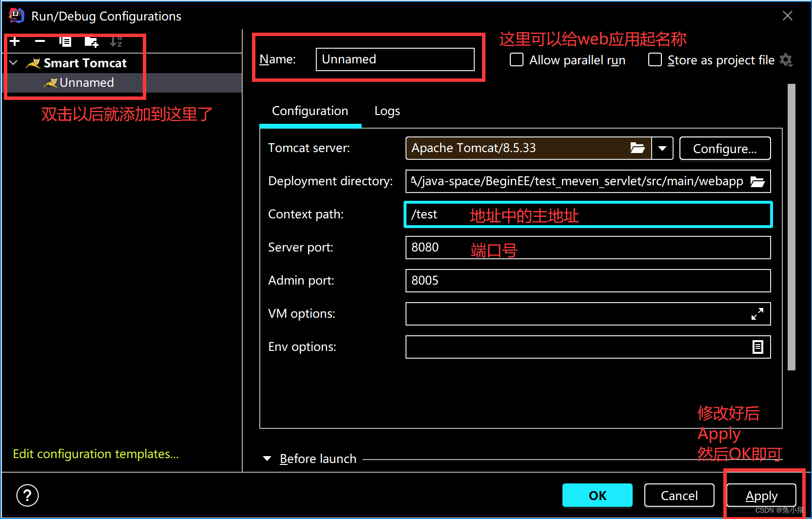
Task: Open Edit configuration templates link
Action: pos(96,454)
